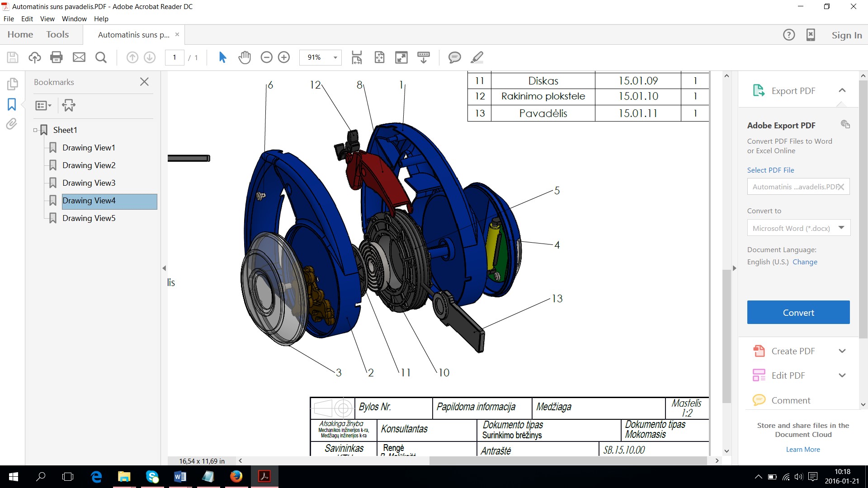Viewport: 868px width, 488px height.
Task: Open the Window menu
Action: coord(74,19)
